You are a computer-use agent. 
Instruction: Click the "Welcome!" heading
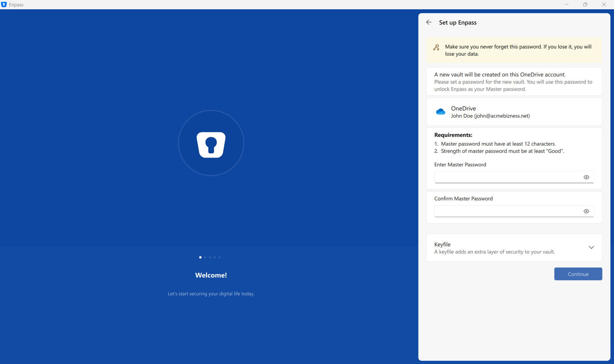click(x=211, y=275)
